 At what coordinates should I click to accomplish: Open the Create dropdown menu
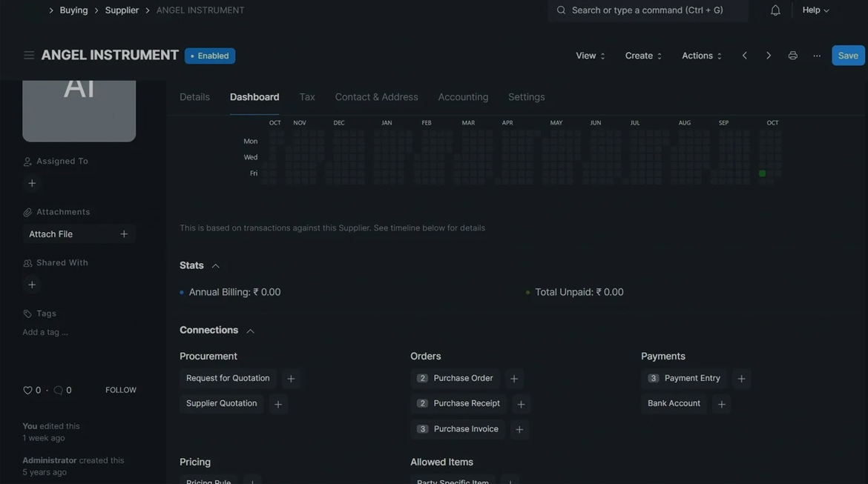click(x=643, y=56)
